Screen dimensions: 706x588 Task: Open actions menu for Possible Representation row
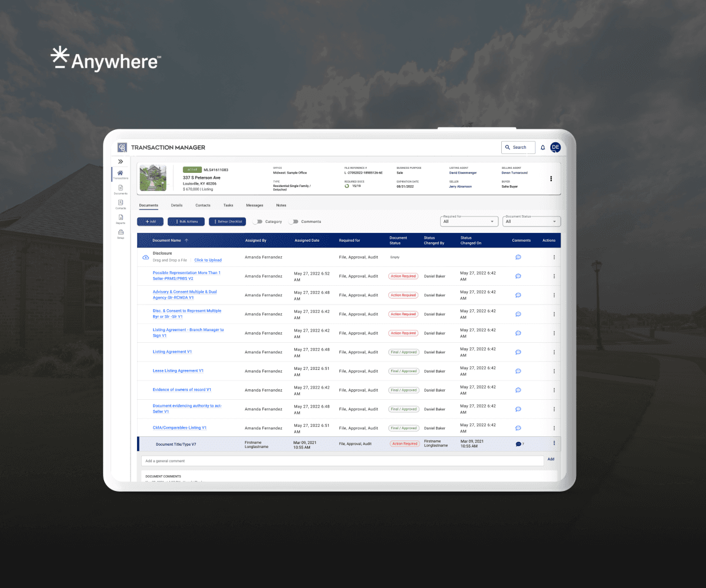click(x=554, y=276)
